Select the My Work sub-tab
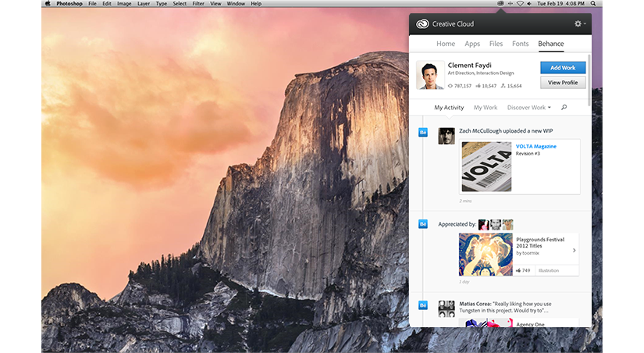Viewport: 644px width, 353px height. click(486, 107)
